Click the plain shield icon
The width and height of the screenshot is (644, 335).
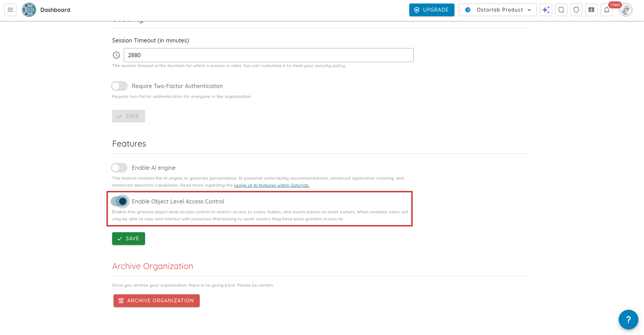(x=576, y=10)
